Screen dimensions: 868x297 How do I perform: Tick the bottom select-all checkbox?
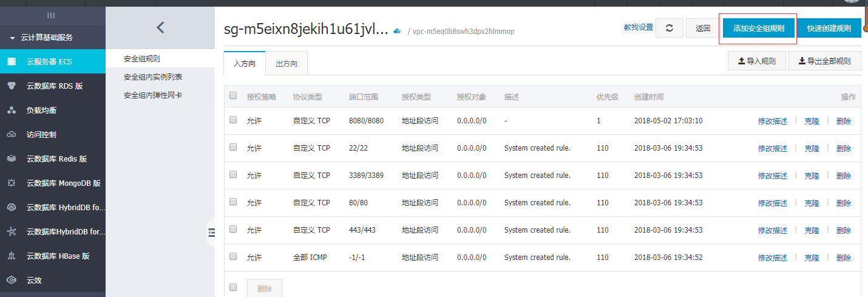(233, 287)
